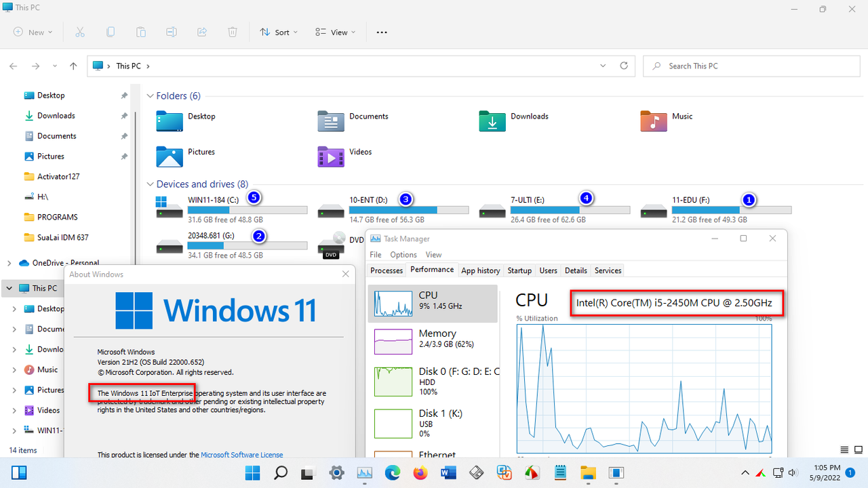Screen dimensions: 868x488
Task: Switch to details view via status bar icon
Action: click(845, 449)
